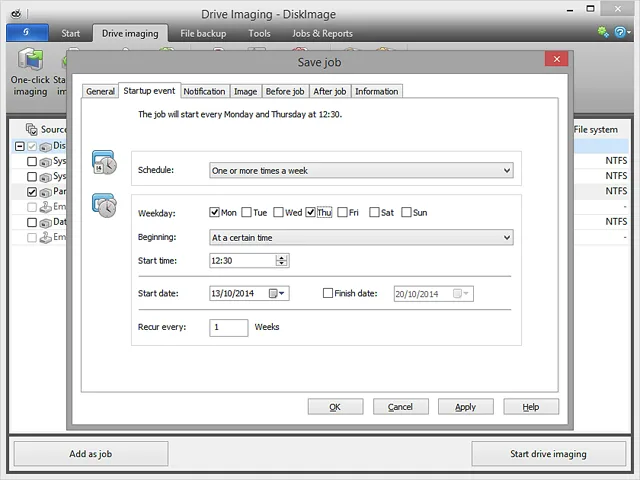Collapse the disk tree node
This screenshot has width=640, height=480.
pyautogui.click(x=20, y=146)
